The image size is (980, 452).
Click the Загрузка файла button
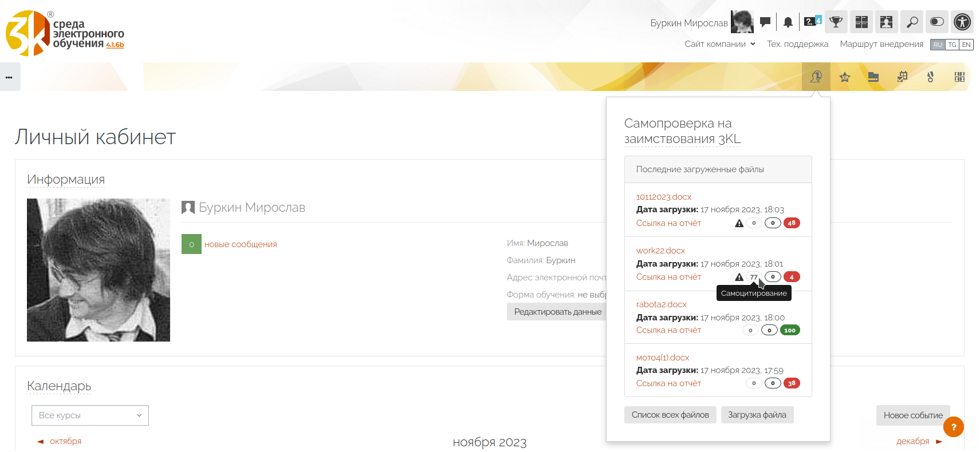(757, 415)
